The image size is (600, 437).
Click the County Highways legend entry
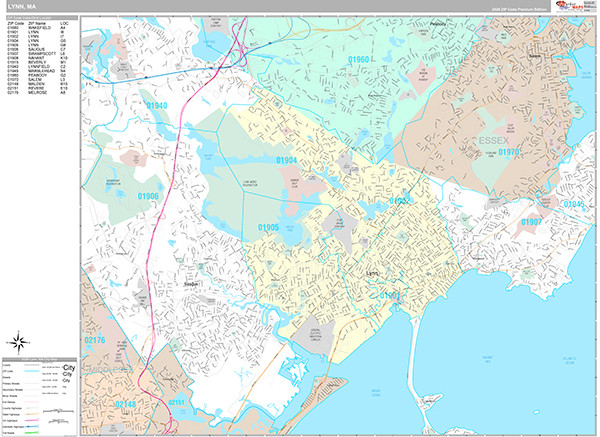[x=21, y=408]
